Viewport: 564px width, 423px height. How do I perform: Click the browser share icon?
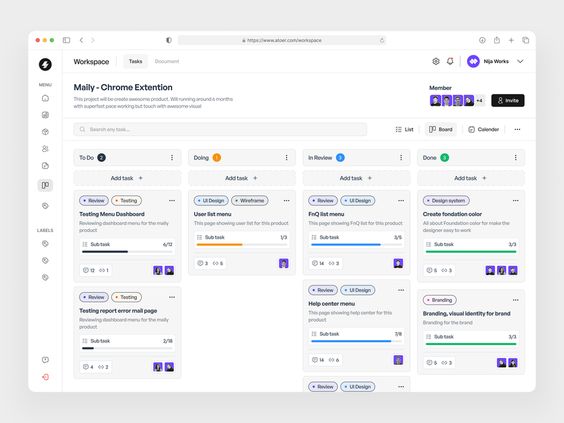[497, 40]
